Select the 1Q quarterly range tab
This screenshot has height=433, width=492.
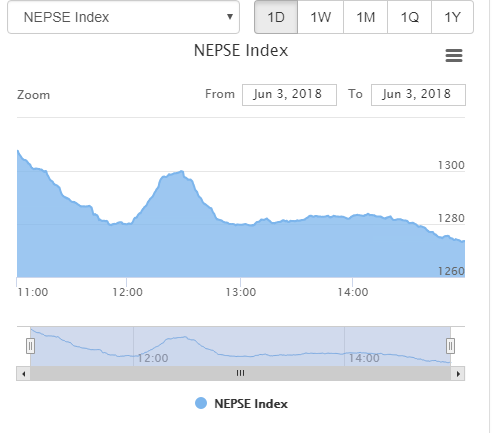[409, 17]
